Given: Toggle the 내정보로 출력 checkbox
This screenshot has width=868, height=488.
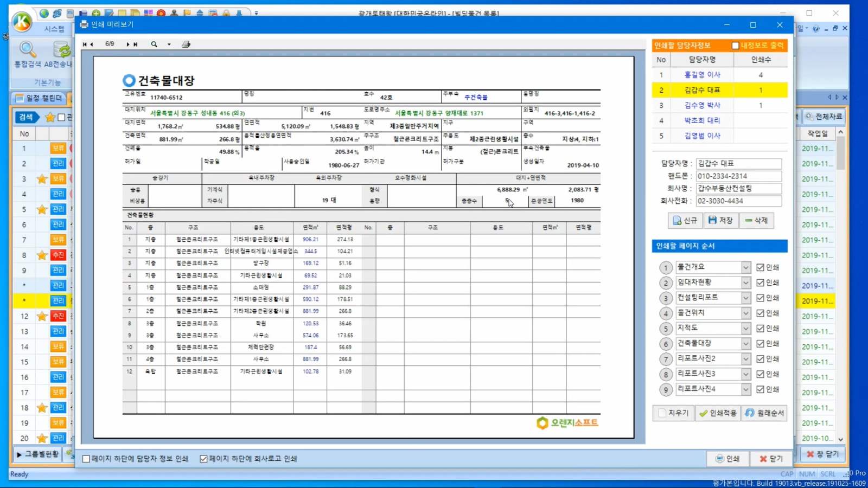Looking at the screenshot, I should point(735,46).
